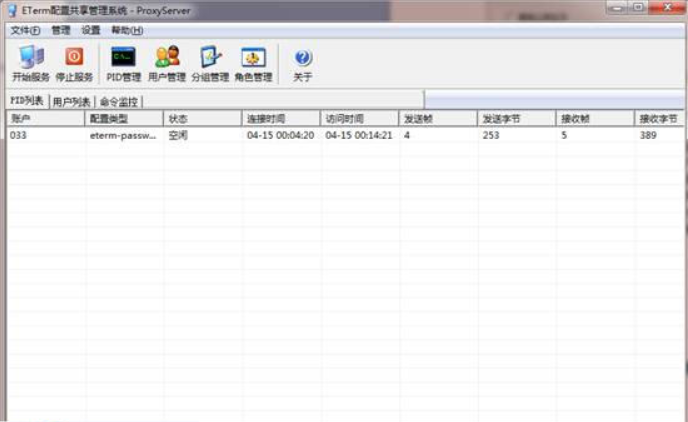
Task: Click connection time 04-15 00:04:20
Action: (280, 136)
